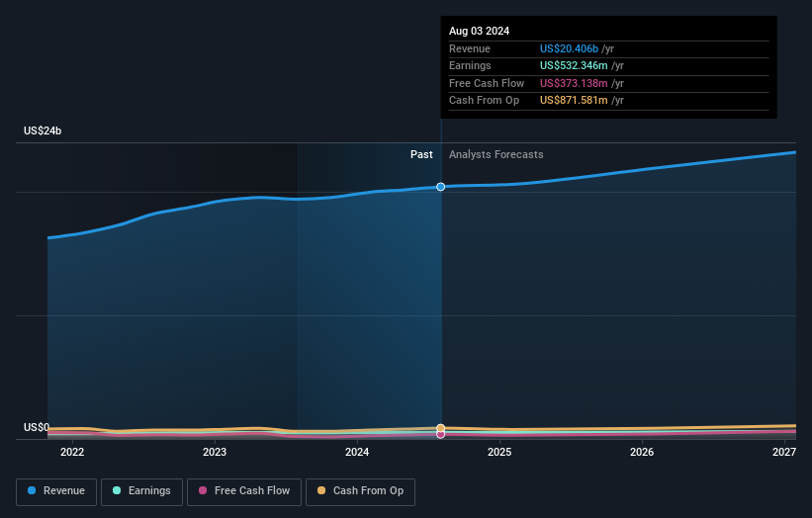Click the Past label on chart
The width and height of the screenshot is (812, 518).
421,154
